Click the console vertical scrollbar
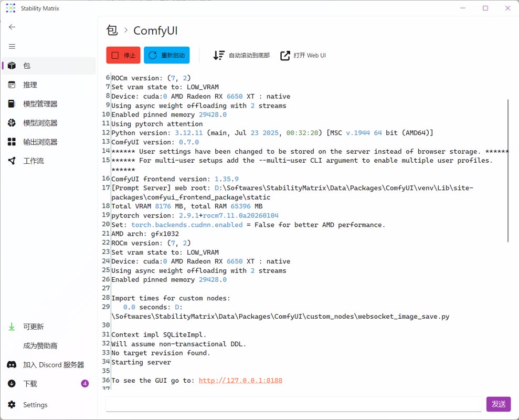 tap(508, 170)
